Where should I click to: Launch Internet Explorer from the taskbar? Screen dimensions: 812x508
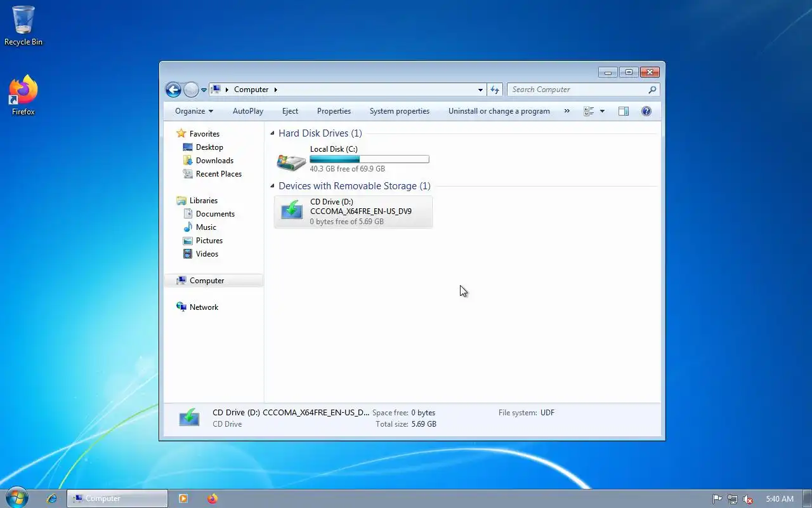coord(52,498)
